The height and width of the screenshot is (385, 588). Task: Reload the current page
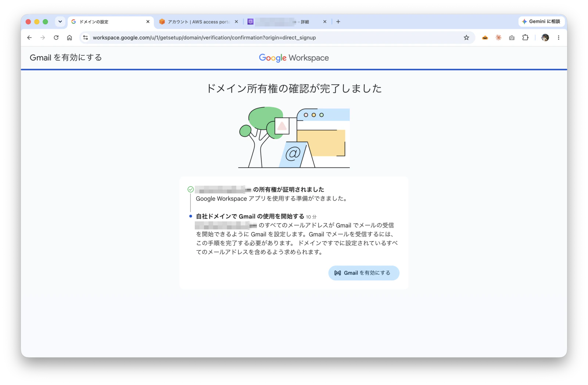56,38
